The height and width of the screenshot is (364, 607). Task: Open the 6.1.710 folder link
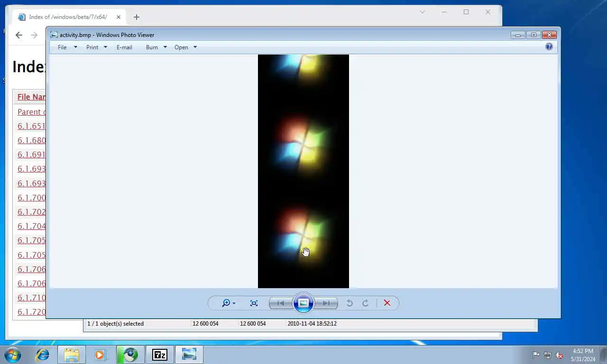click(32, 298)
